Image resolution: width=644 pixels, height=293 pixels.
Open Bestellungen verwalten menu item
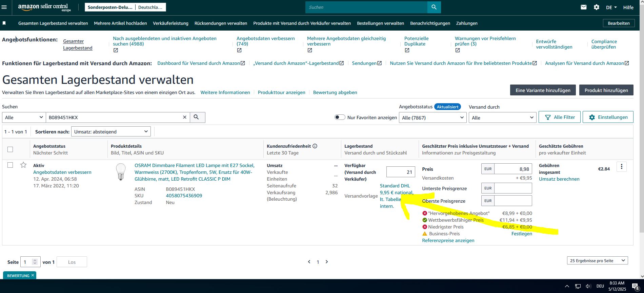tap(380, 23)
